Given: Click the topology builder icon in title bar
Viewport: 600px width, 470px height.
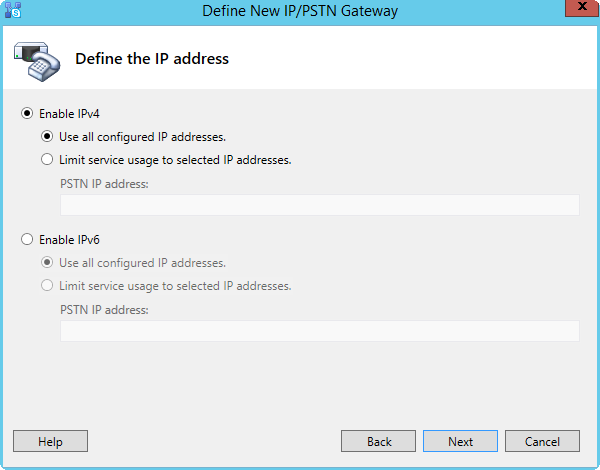Looking at the screenshot, I should point(13,10).
